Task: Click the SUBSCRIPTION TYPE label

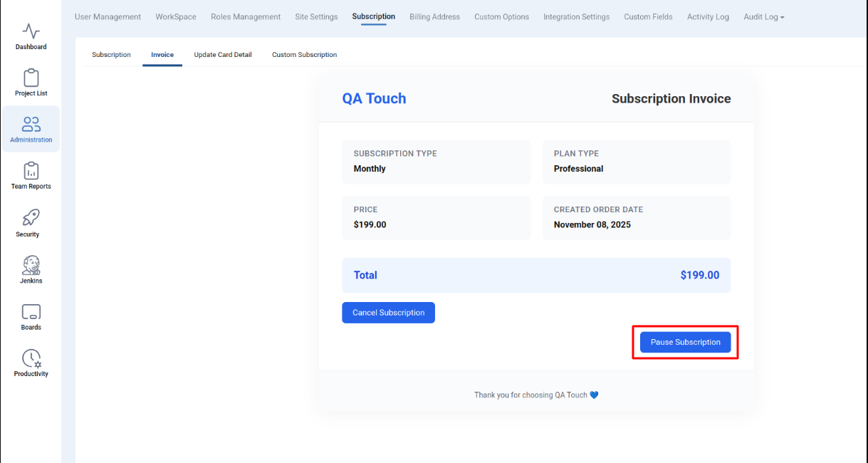Action: point(395,153)
